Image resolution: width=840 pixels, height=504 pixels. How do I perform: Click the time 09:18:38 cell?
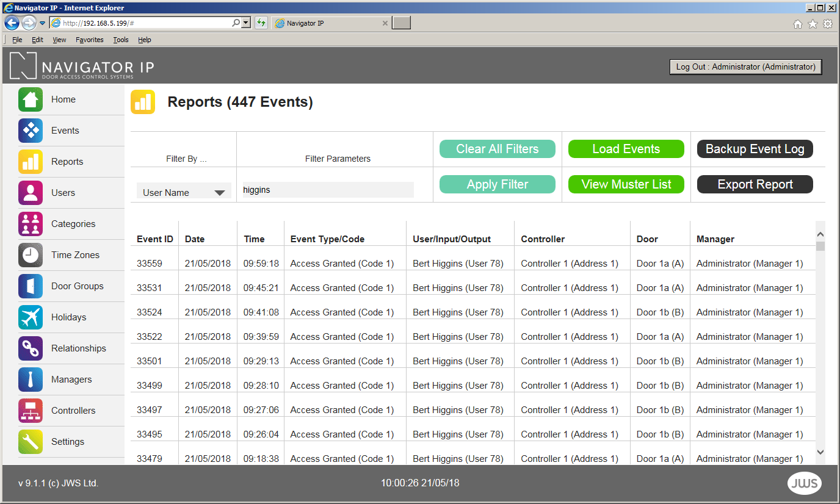261,459
